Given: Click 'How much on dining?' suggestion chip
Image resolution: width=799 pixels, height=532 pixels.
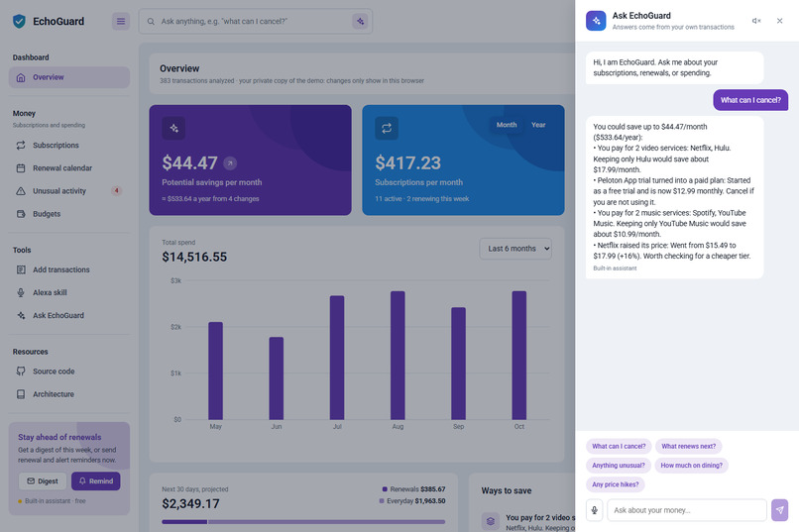Looking at the screenshot, I should (692, 466).
